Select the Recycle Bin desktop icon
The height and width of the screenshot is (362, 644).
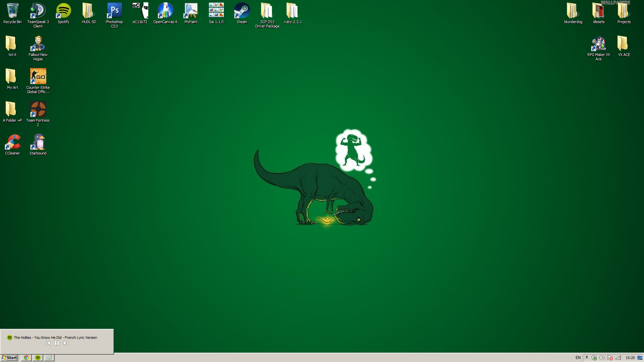[12, 13]
